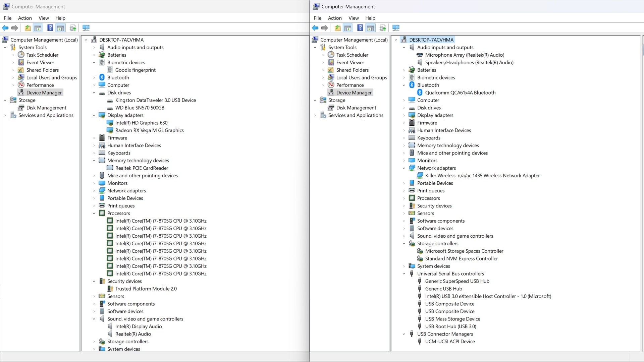Open View menu in left window
Image resolution: width=644 pixels, height=362 pixels.
(44, 18)
